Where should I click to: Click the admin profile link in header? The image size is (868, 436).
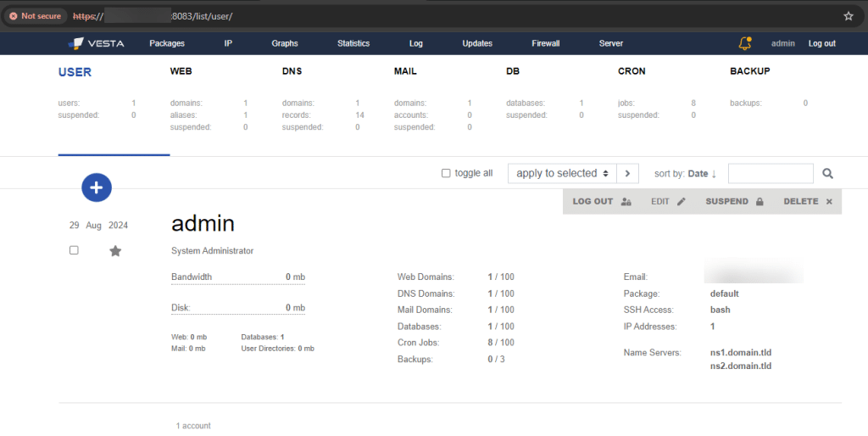click(782, 43)
